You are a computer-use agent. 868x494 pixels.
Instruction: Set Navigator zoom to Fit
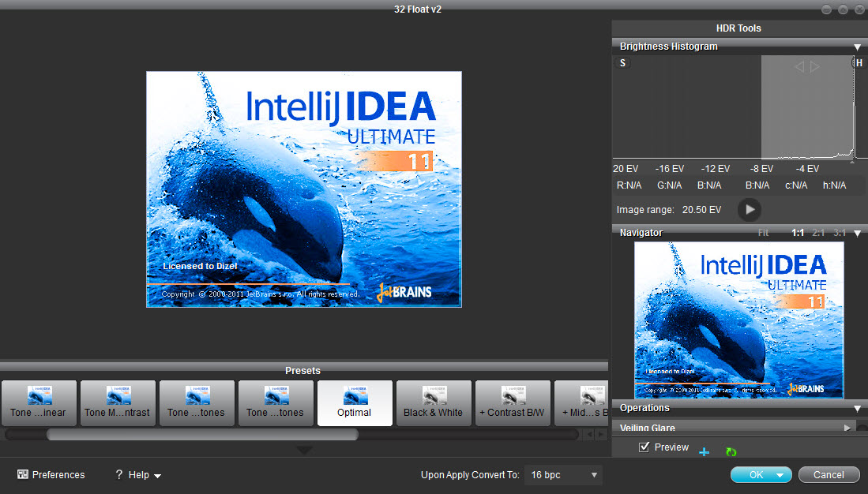tap(764, 233)
